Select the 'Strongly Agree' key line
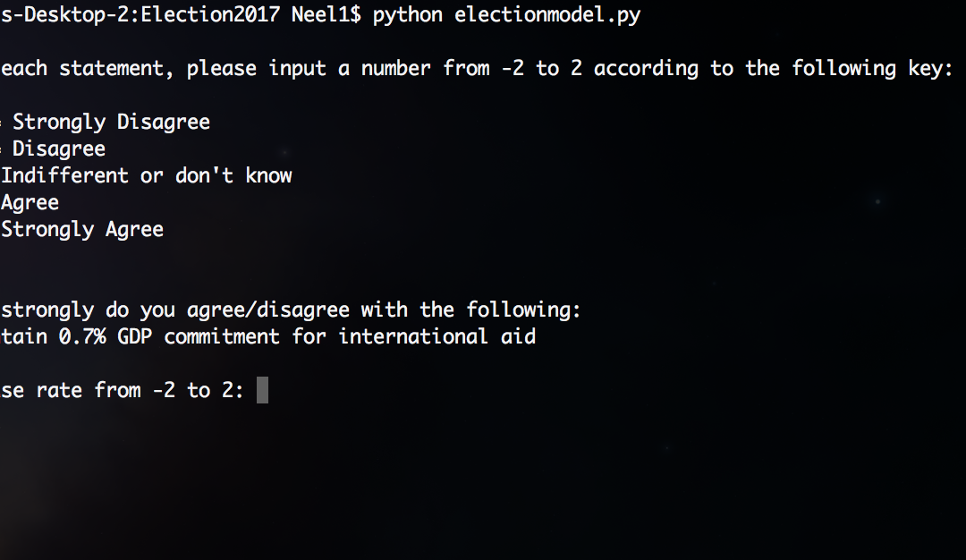Screen dimensions: 966x560 pos(82,230)
